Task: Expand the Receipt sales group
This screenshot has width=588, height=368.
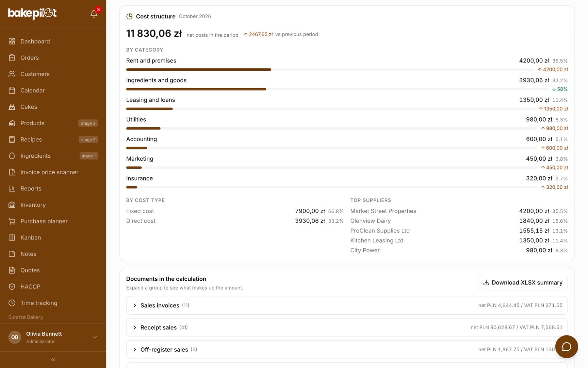Action: pos(347,327)
